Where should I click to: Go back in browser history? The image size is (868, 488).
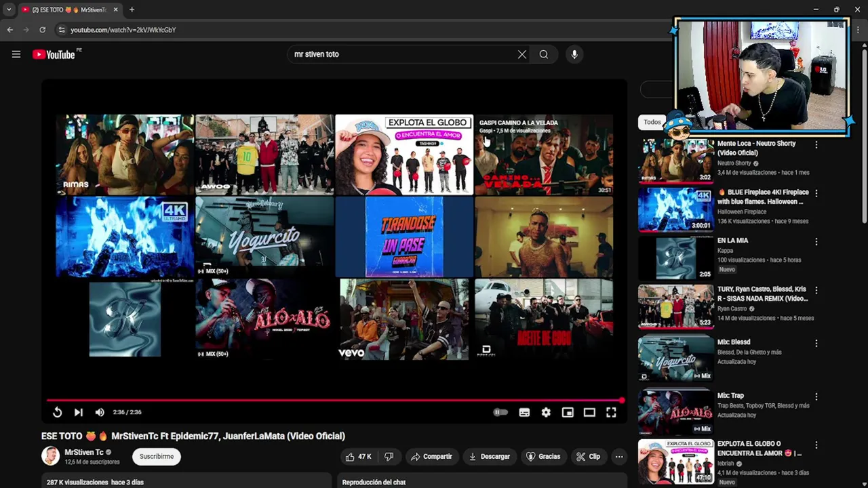[9, 30]
